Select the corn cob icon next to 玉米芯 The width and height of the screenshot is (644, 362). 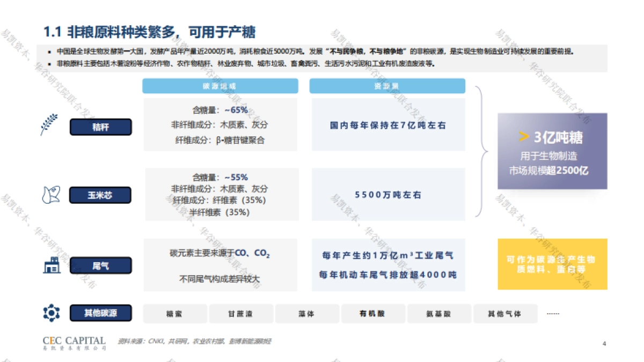point(52,195)
